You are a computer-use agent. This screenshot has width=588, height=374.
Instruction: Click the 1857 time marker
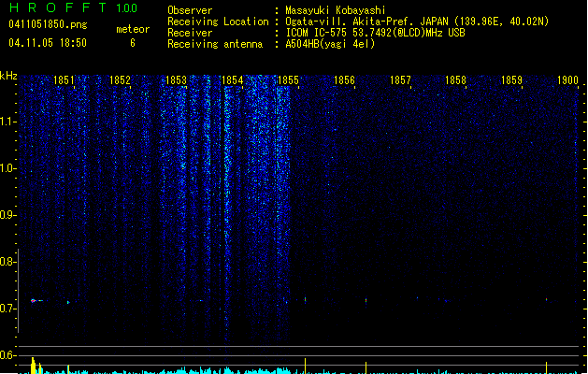pyautogui.click(x=400, y=80)
